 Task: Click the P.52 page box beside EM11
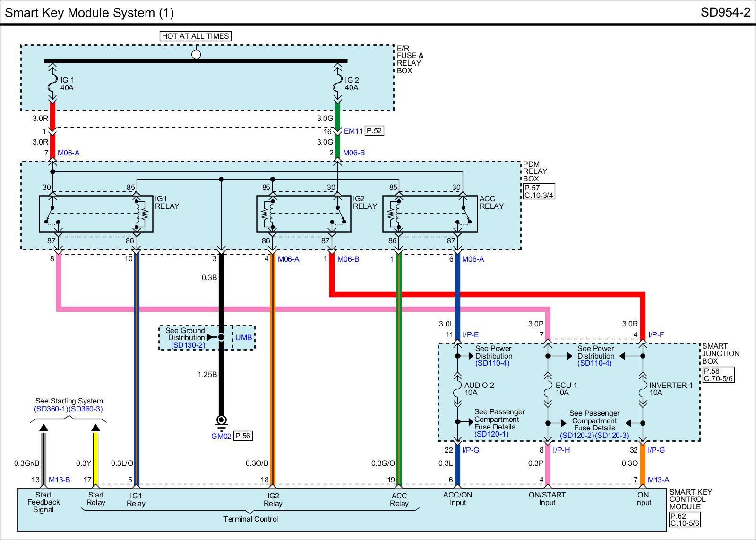click(x=374, y=131)
